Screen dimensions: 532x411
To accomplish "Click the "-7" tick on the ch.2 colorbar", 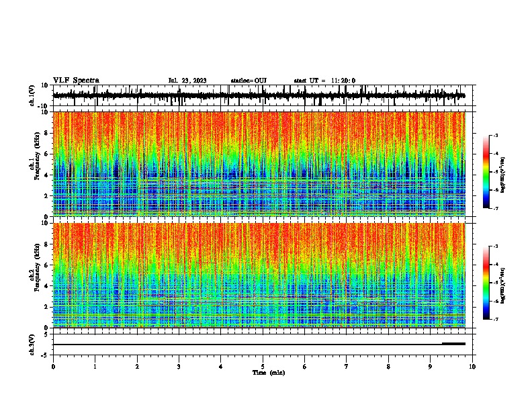I will coord(495,319).
